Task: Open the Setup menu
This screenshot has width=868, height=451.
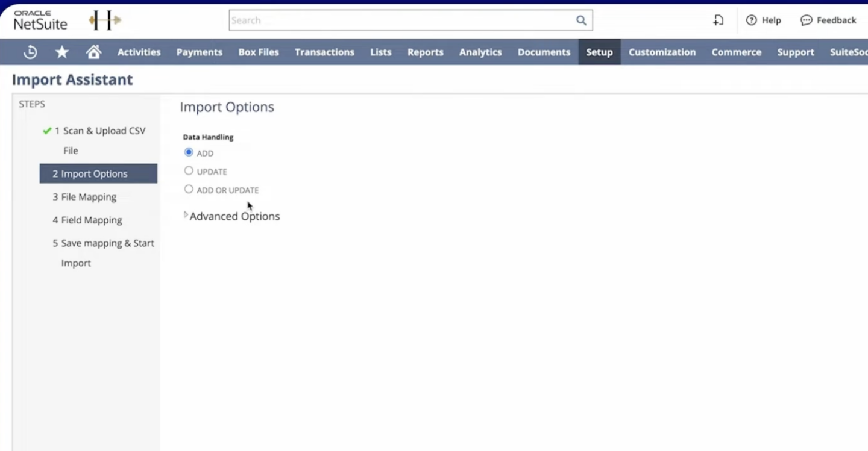Action: [x=600, y=52]
